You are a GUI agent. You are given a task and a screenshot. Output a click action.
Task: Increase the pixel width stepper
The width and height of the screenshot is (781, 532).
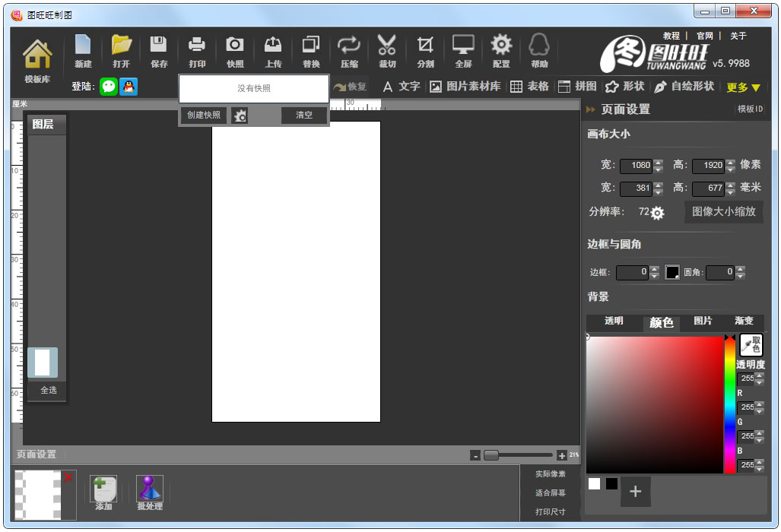click(659, 162)
